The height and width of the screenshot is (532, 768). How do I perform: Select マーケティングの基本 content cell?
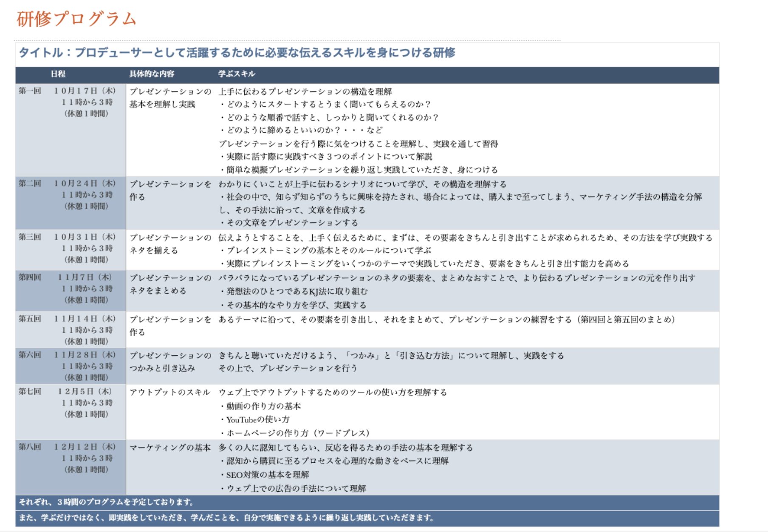point(170,447)
